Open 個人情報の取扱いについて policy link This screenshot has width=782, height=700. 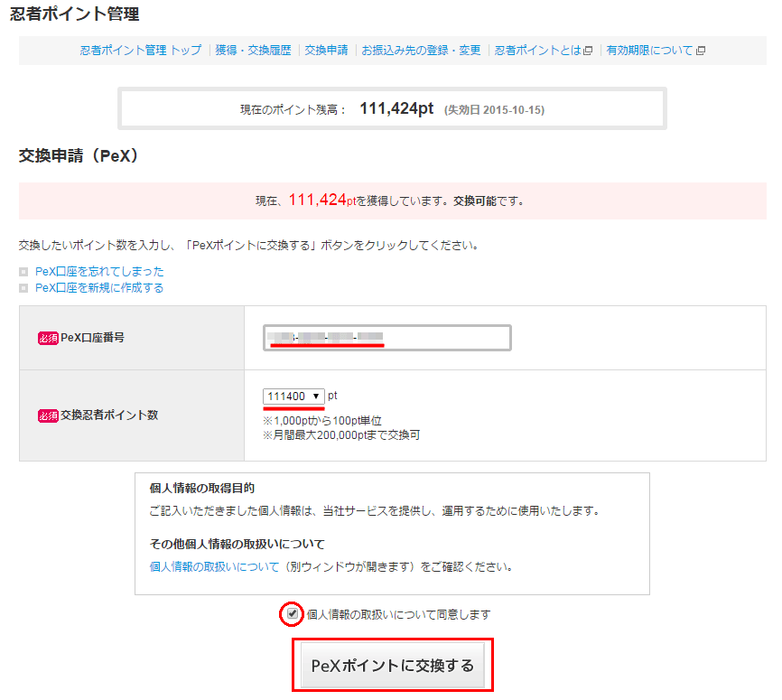(214, 567)
